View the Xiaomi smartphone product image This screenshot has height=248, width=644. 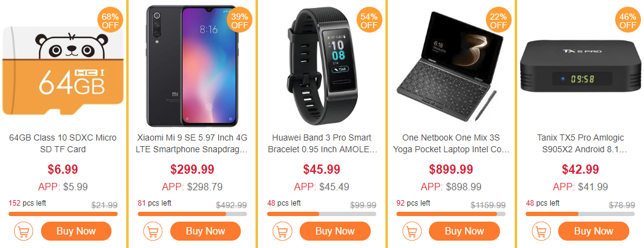point(192,66)
